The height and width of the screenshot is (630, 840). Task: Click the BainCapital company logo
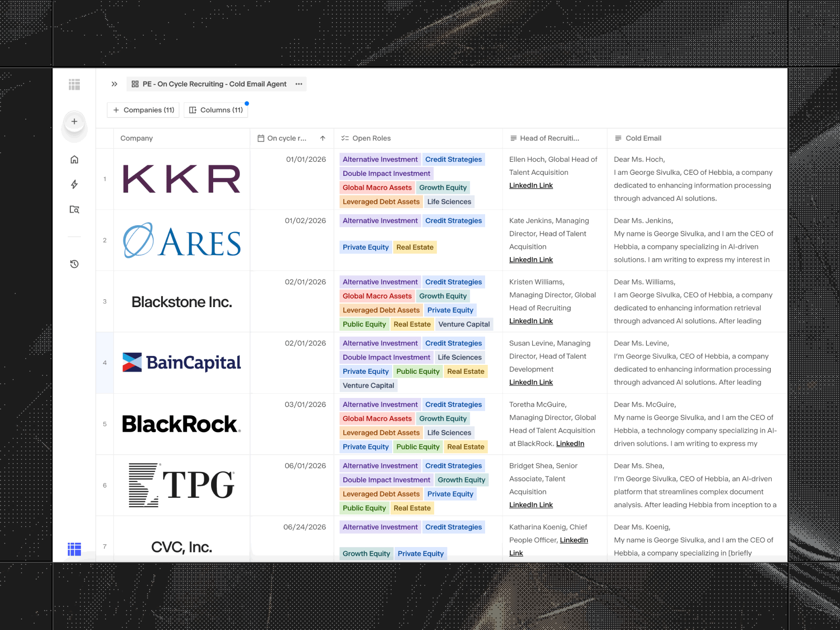[x=182, y=363]
